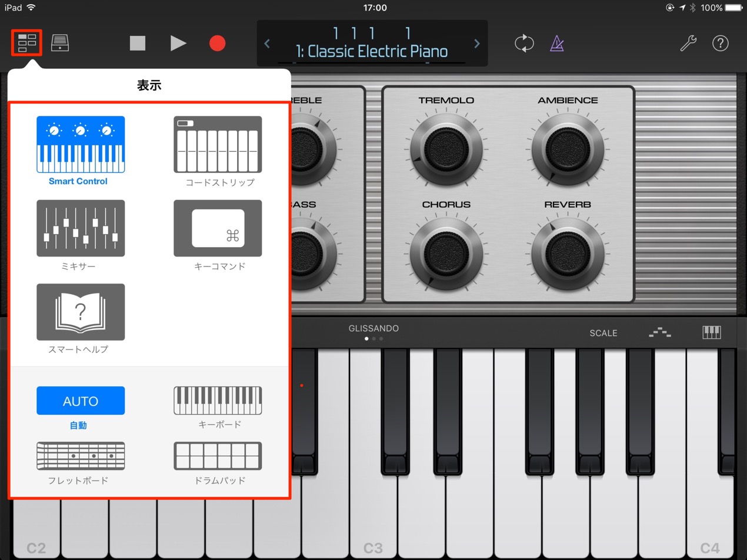
Task: Open the view settings icon in toolbar
Action: click(x=26, y=43)
